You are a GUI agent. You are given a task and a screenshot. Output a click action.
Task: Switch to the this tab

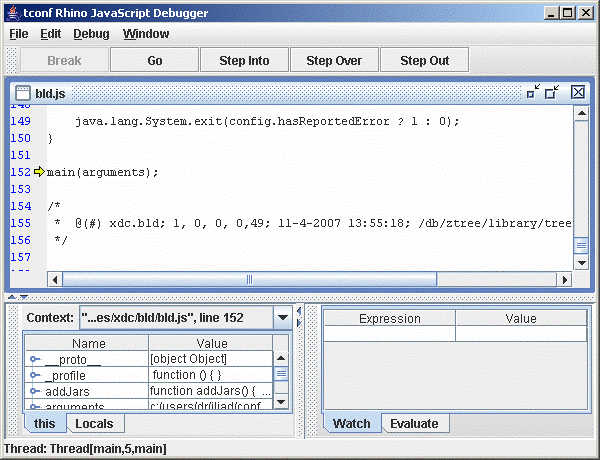point(44,424)
